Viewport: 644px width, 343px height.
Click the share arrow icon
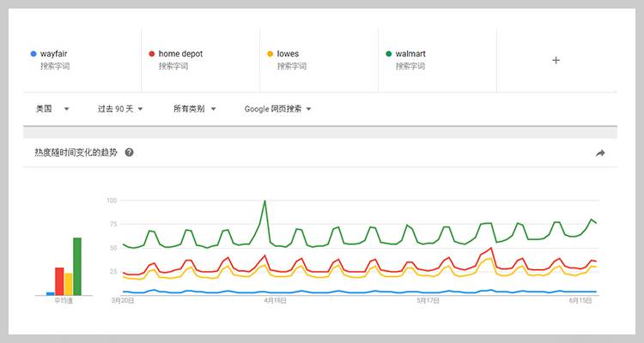[x=600, y=153]
